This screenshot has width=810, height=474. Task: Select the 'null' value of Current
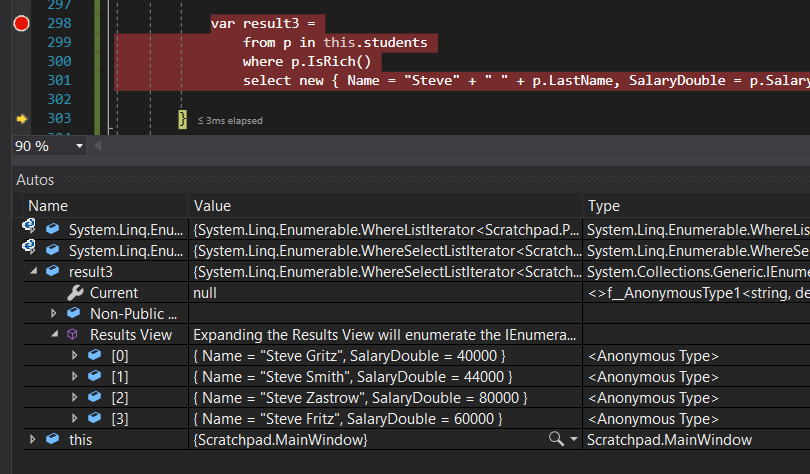click(x=205, y=293)
